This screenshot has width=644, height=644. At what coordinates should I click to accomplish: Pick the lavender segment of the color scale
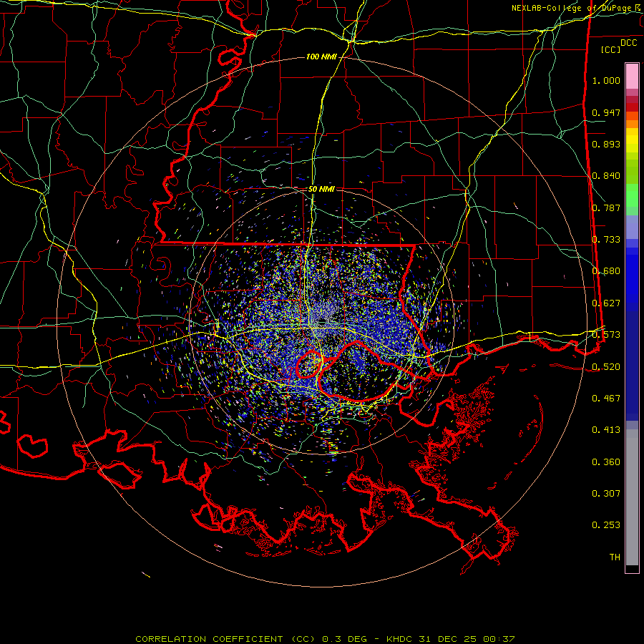pyautogui.click(x=632, y=227)
